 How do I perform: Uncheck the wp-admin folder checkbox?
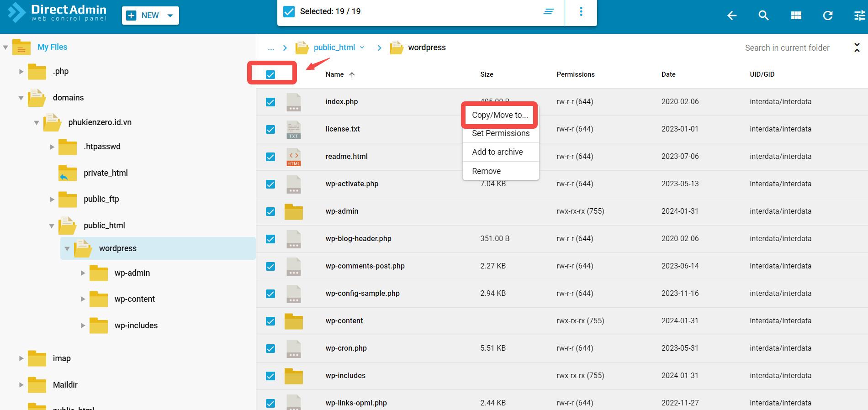(270, 211)
